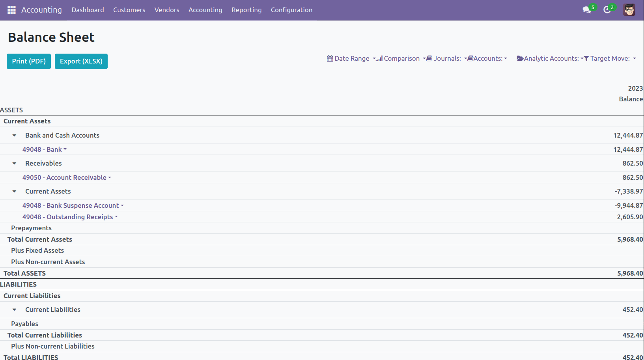
Task: Open the Configuration menu
Action: pos(291,10)
